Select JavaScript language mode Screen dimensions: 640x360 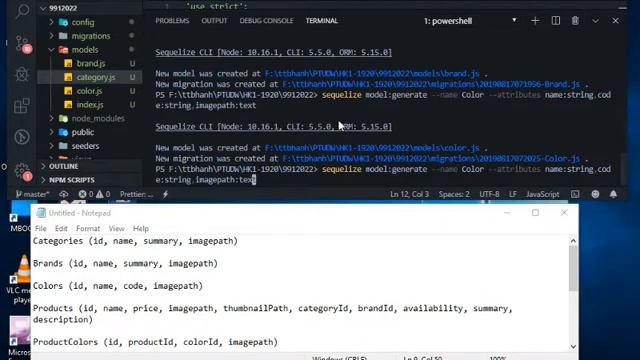tap(542, 194)
